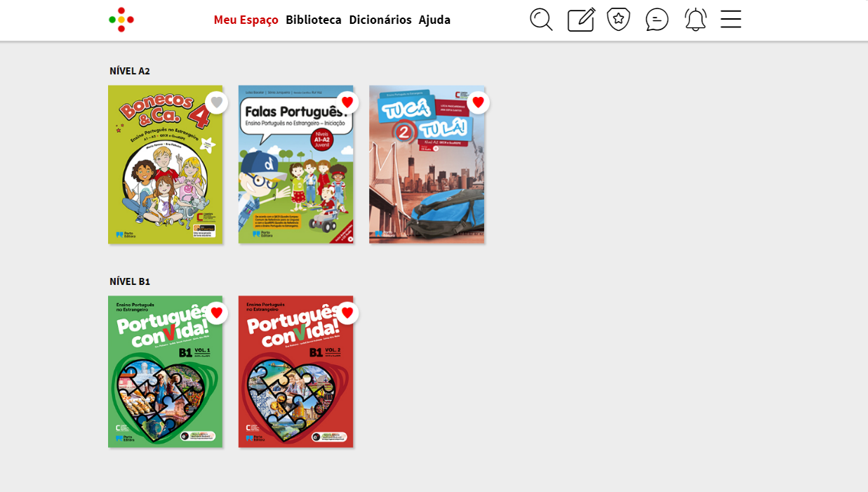Unfavorite Português con Vida B1 Vol. 1
The image size is (868, 492).
pyautogui.click(x=216, y=313)
